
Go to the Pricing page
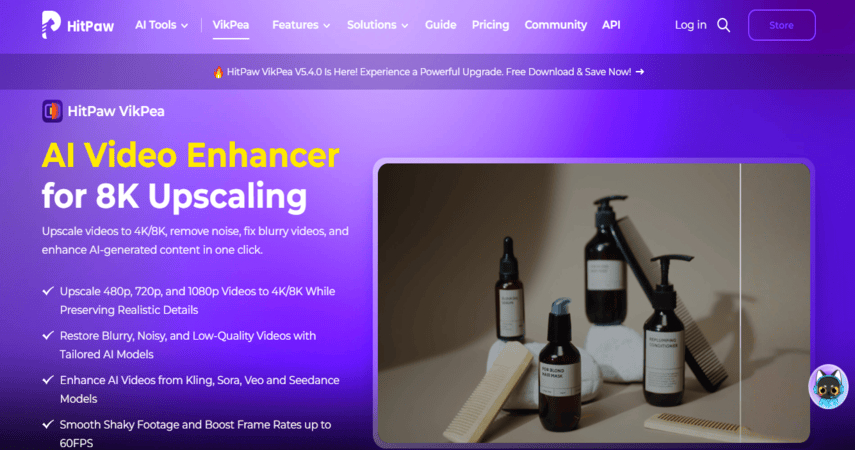[490, 25]
